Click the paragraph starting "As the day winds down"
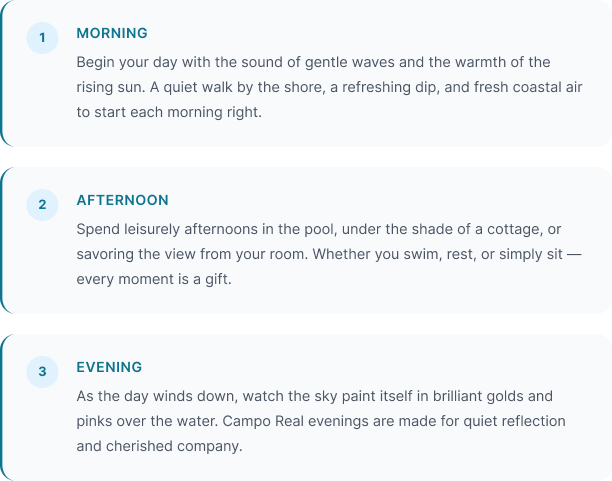The image size is (612, 481). (321, 421)
